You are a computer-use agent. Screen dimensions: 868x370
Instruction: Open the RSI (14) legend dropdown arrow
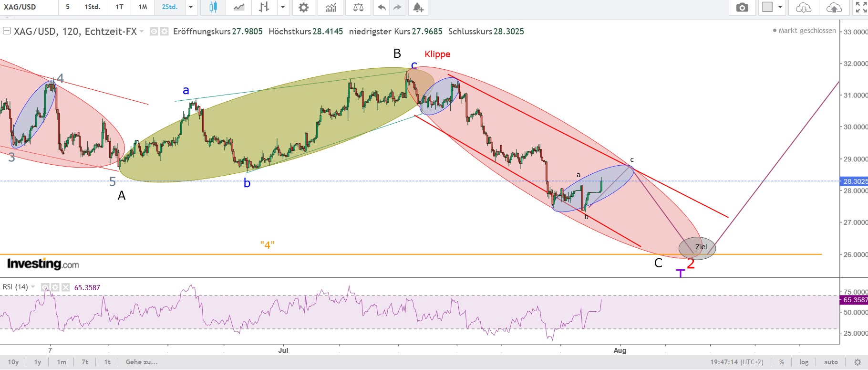click(33, 287)
